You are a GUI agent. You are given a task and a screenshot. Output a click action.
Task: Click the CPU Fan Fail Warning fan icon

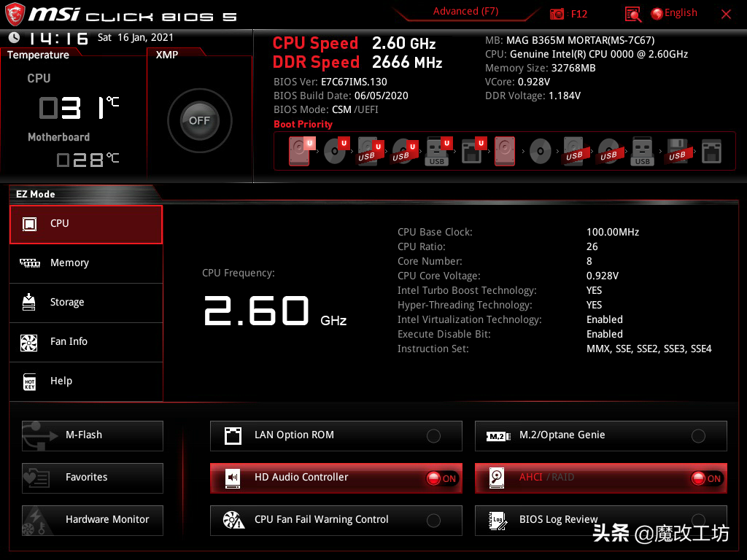(233, 520)
